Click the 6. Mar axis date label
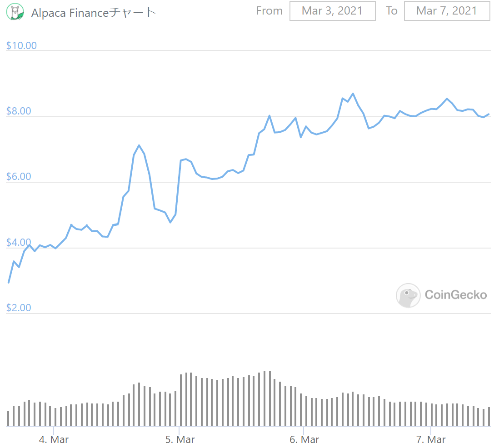This screenshot has width=499, height=448. [304, 439]
